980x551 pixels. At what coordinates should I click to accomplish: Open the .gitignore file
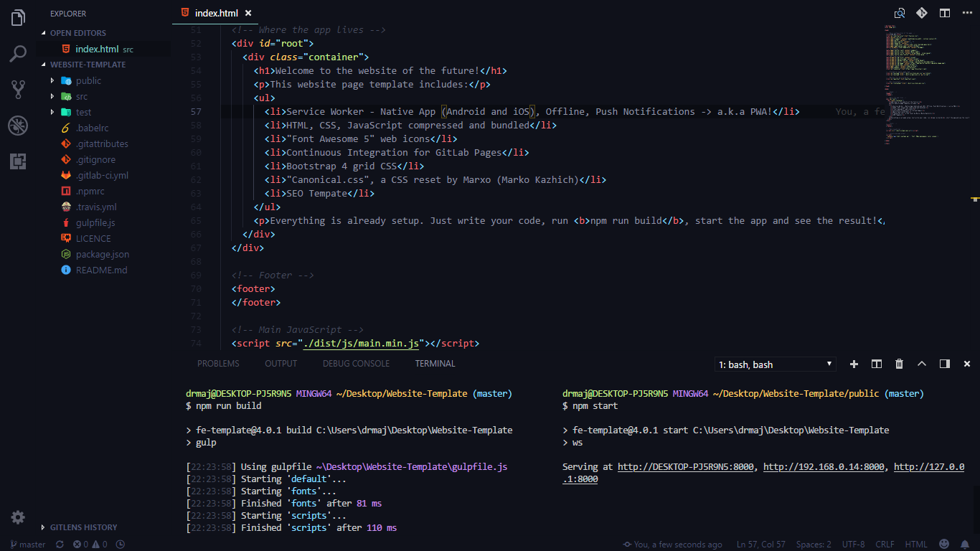tap(95, 160)
